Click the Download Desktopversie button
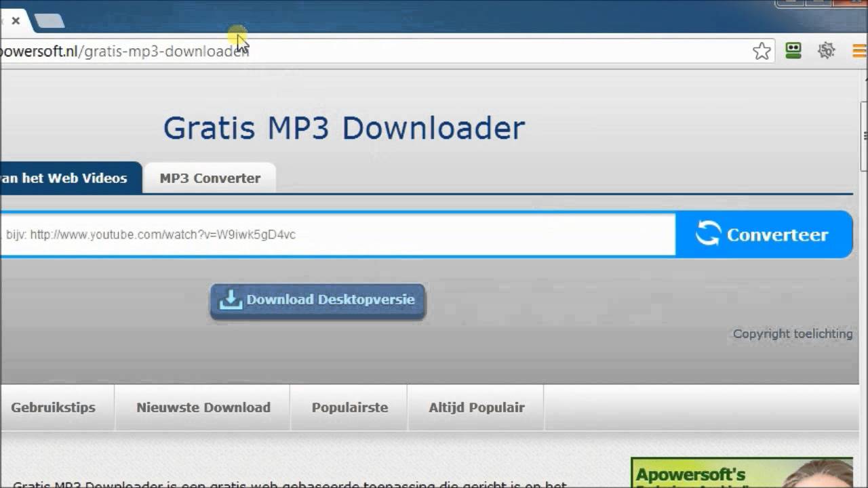Screen dimensions: 868x488 pos(317,301)
